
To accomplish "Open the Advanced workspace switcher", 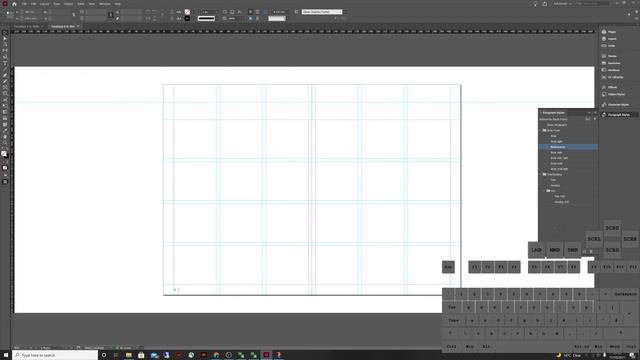I will [x=562, y=4].
